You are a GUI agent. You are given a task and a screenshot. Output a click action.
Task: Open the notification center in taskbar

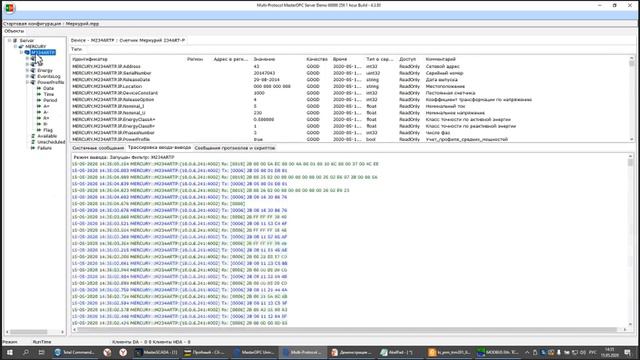628,352
